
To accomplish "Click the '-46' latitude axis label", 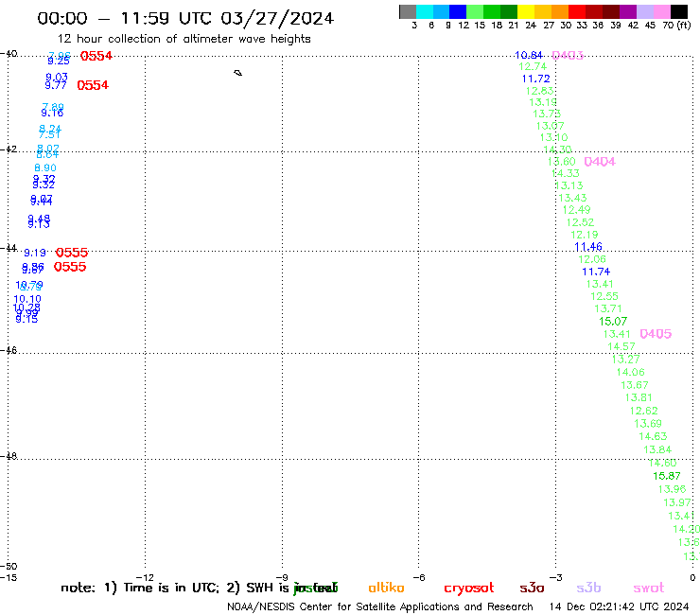I will (x=9, y=351).
